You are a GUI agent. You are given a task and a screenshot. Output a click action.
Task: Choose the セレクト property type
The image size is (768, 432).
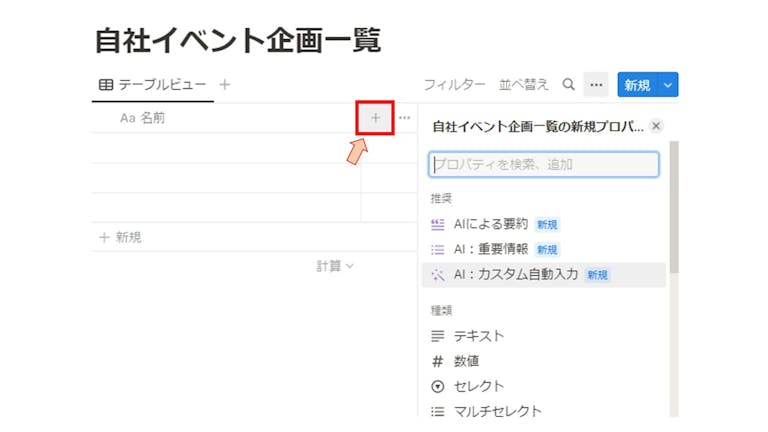(544, 386)
